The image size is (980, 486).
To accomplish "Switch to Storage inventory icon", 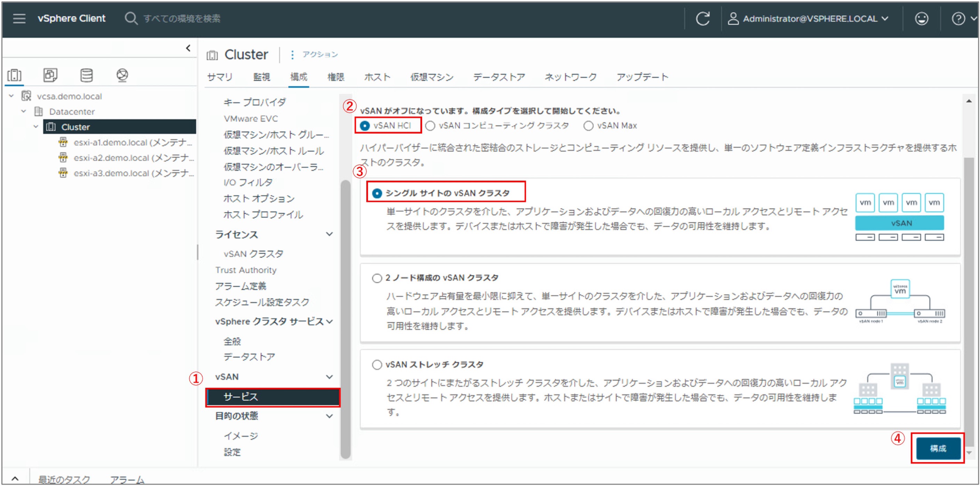I will coord(86,75).
